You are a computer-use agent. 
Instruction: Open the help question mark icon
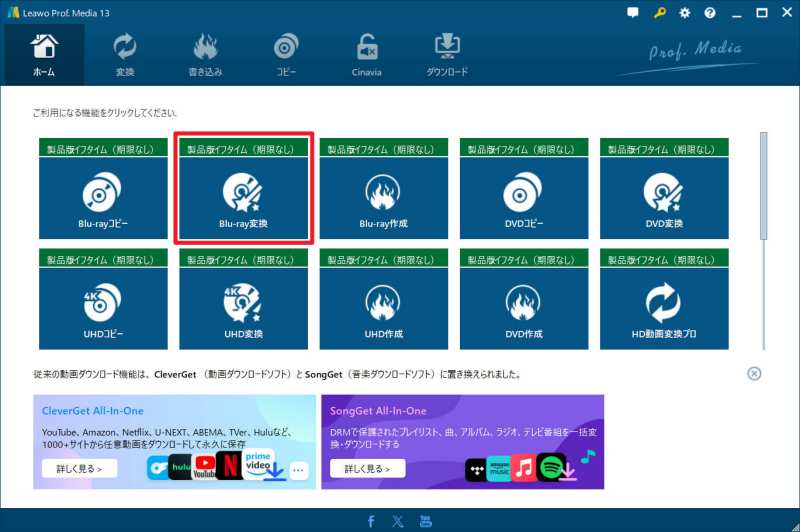coord(710,13)
